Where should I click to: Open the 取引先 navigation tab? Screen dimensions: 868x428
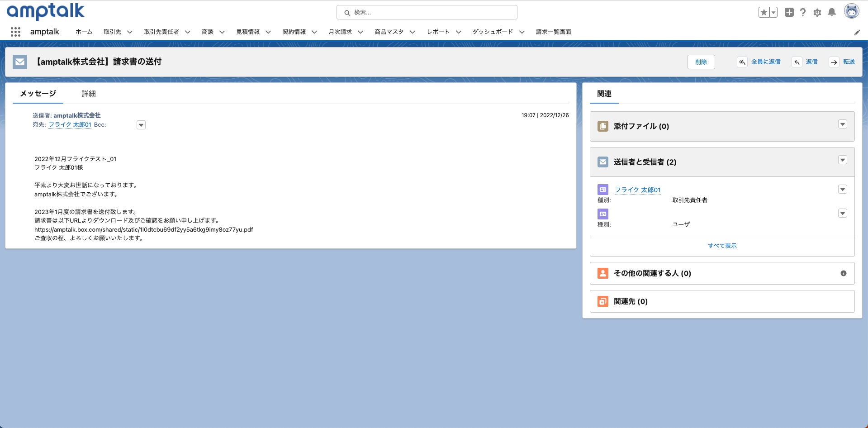(112, 32)
